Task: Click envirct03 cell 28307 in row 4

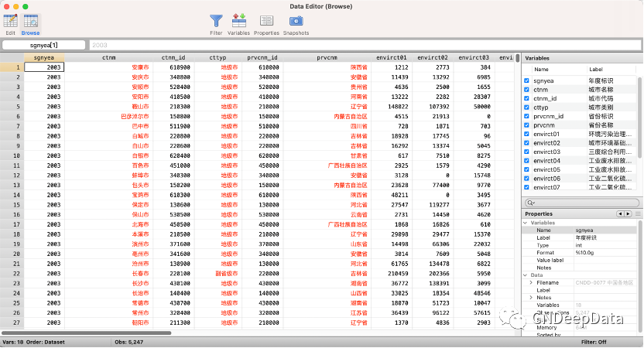Action: [474, 97]
